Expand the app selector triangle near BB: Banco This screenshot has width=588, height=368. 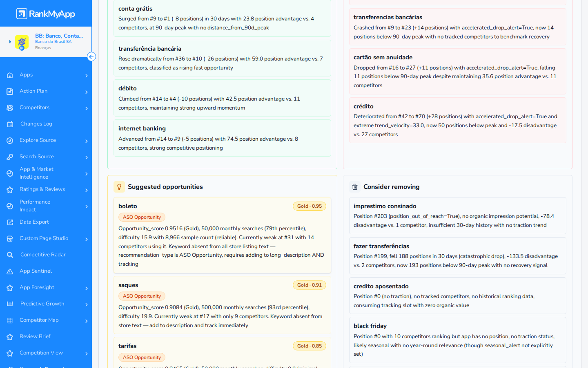point(10,42)
